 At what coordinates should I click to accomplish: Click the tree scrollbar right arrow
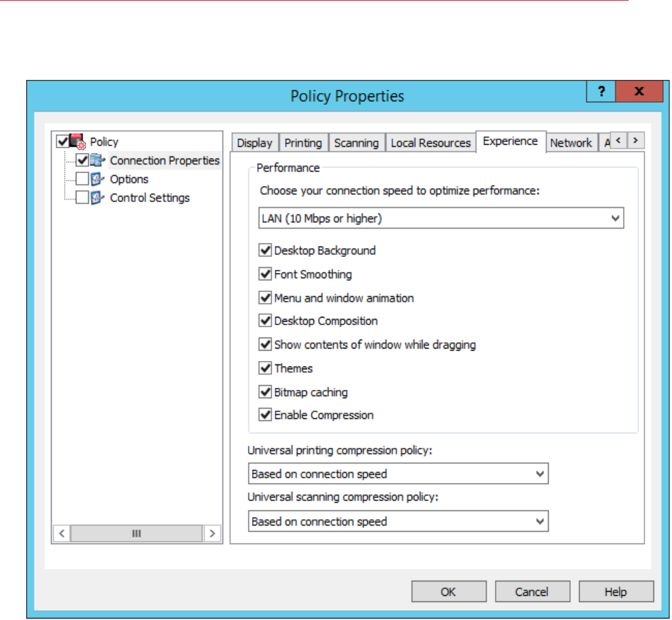tap(212, 533)
